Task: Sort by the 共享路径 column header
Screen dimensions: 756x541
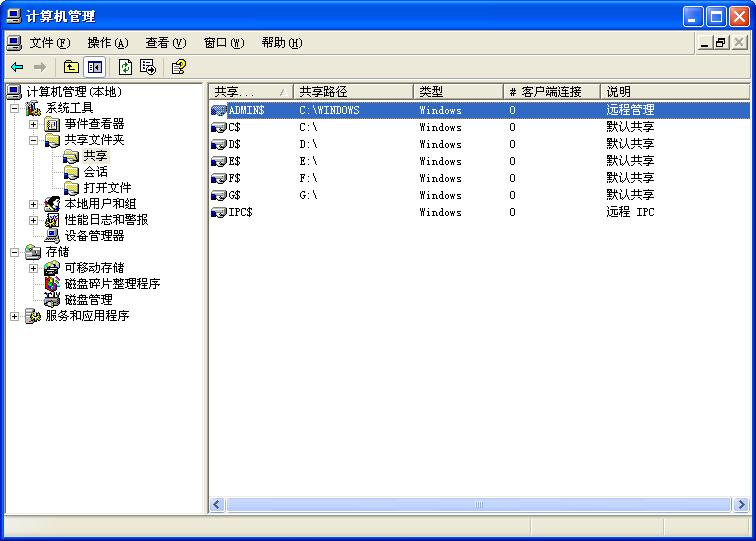Action: coord(353,92)
